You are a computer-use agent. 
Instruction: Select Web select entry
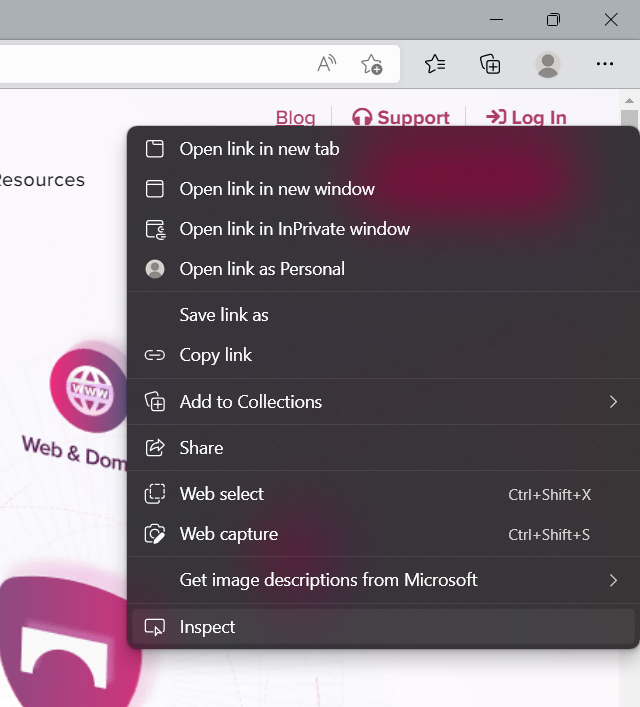point(383,494)
